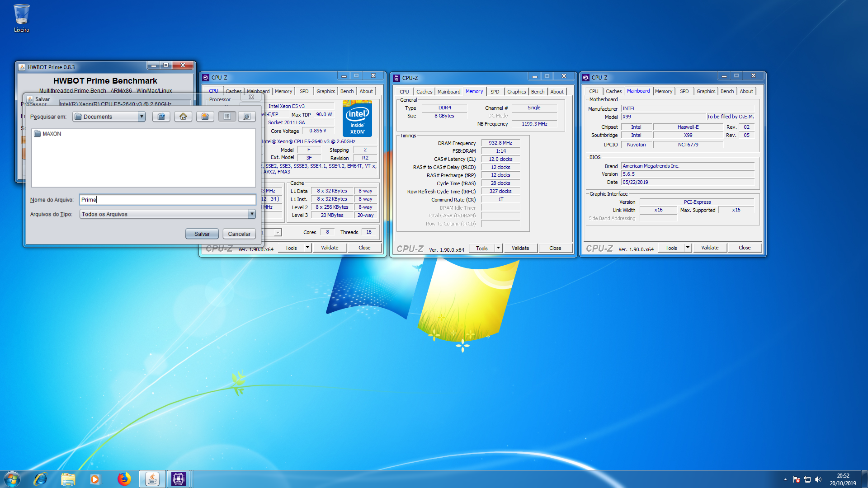Screen dimensions: 868x488
Task: Switch to CPU-Z taskbar item
Action: point(179,479)
